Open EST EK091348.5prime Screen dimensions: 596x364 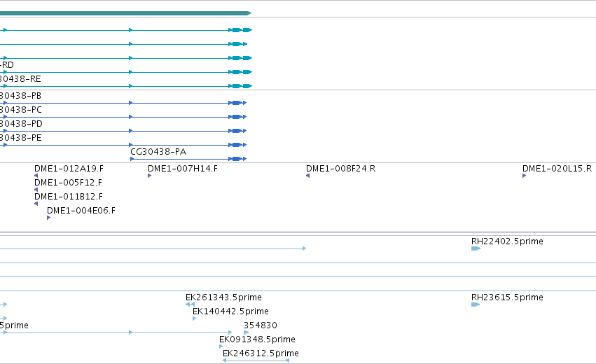[x=257, y=339]
